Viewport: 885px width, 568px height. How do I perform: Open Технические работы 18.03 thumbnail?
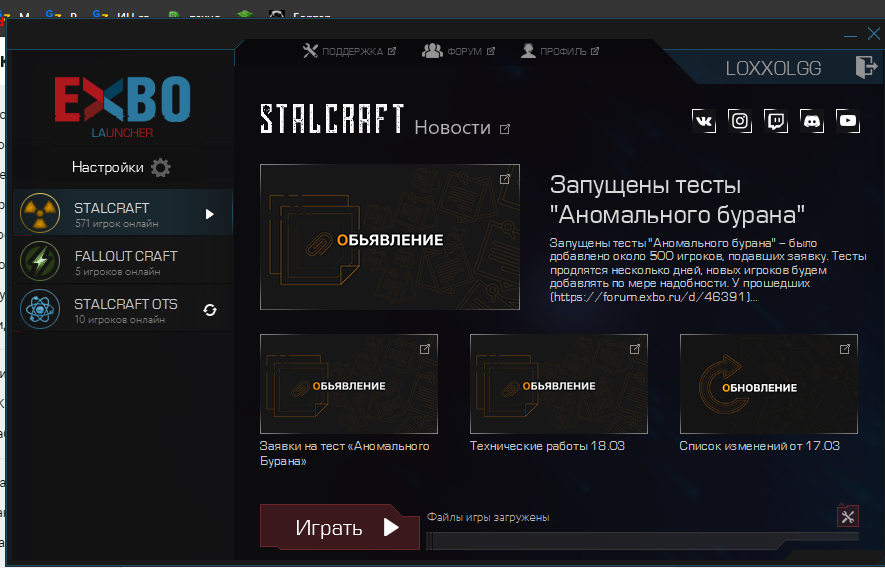[559, 384]
